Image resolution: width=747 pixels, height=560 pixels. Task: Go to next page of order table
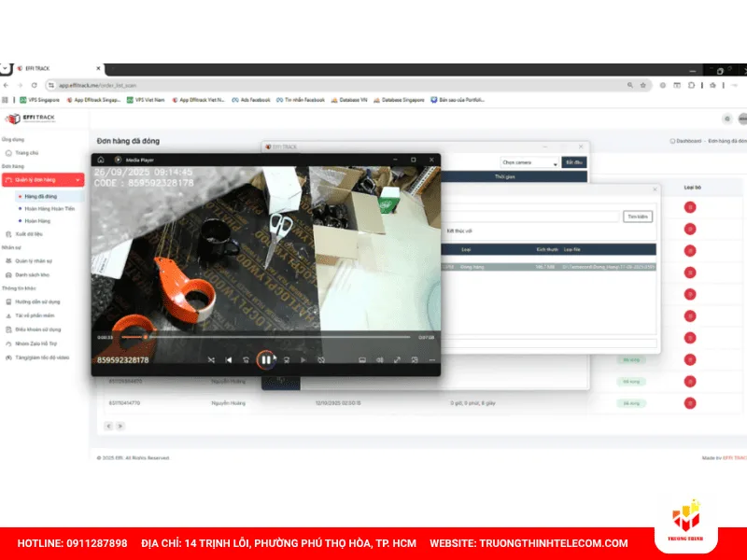pyautogui.click(x=120, y=427)
